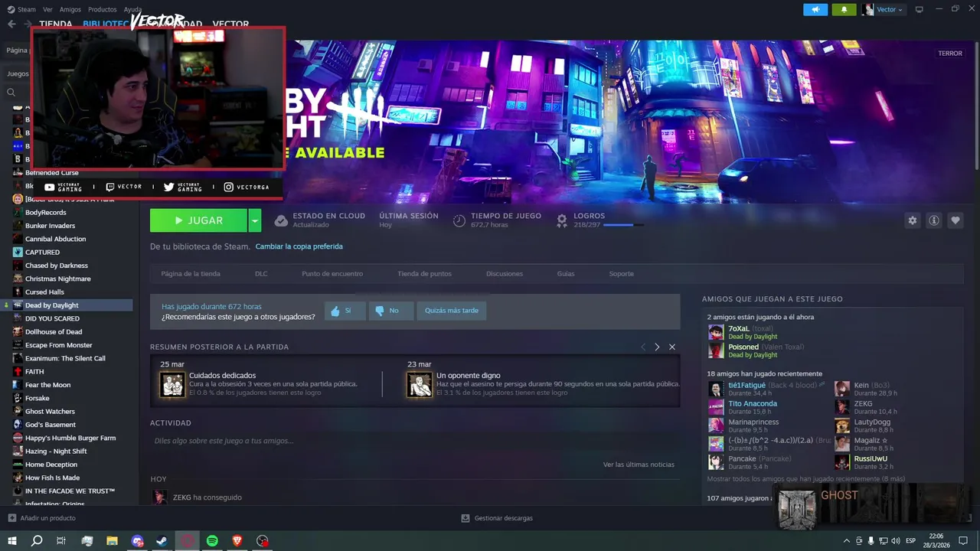980x551 pixels.
Task: Click thumbs-down icon on No
Action: (x=379, y=311)
